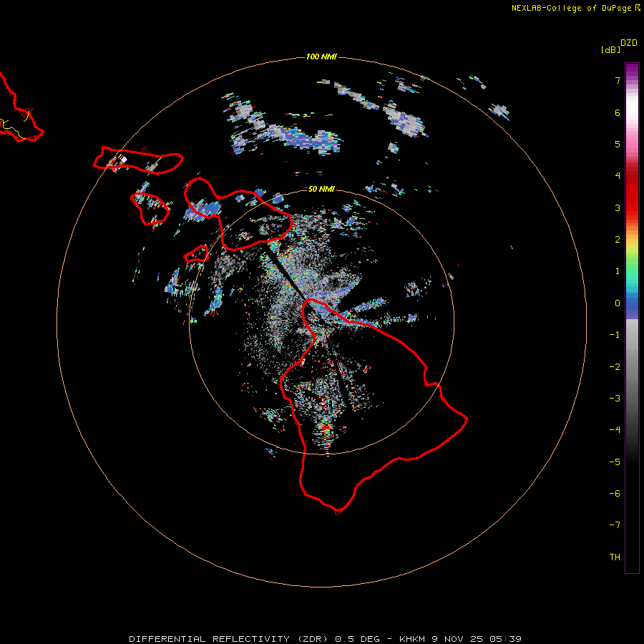Click the NEXLAB-College of DuPage label

pyautogui.click(x=575, y=8)
